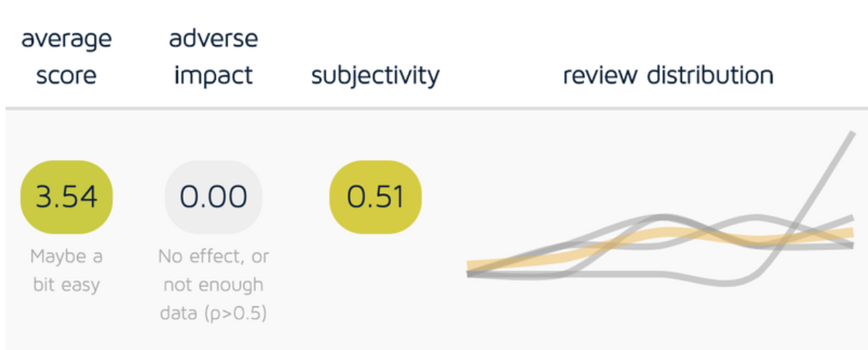Click the 'Maybe a bit easy' caption

(x=66, y=271)
